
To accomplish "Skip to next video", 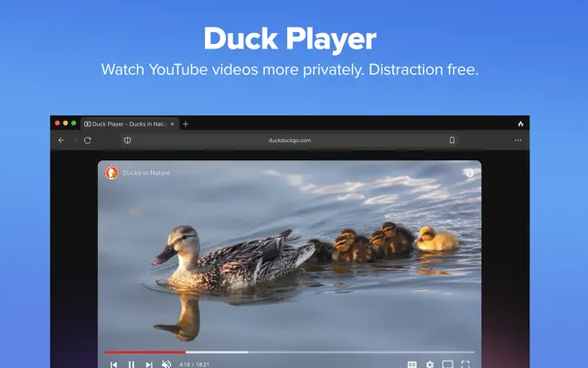I will click(x=149, y=364).
